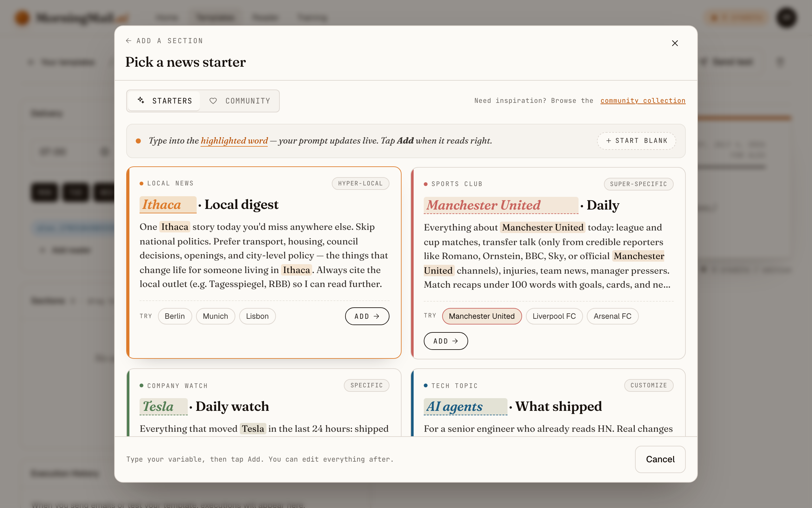Click the CUSTOMIZE badge on Tech Topic
The height and width of the screenshot is (508, 812).
tap(649, 385)
